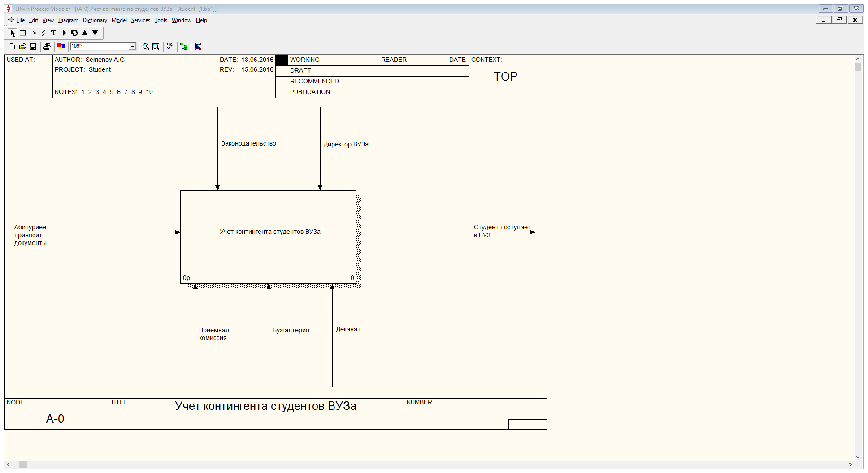This screenshot has width=868, height=473.
Task: Click the RECOMMENDED status box
Action: point(282,82)
